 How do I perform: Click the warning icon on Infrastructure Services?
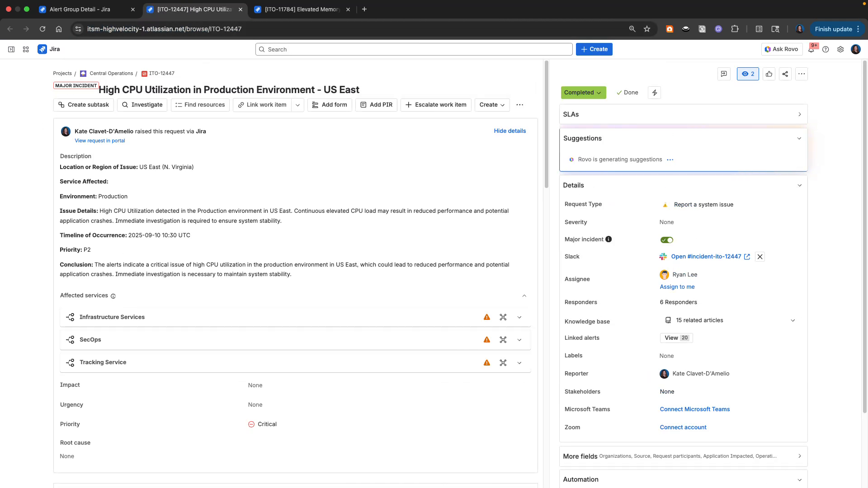[x=487, y=317]
